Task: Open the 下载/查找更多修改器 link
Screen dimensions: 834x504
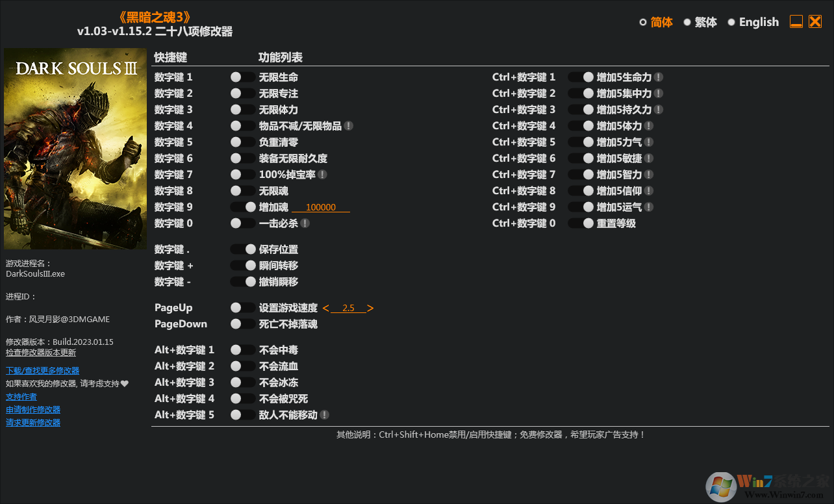Action: pos(42,370)
